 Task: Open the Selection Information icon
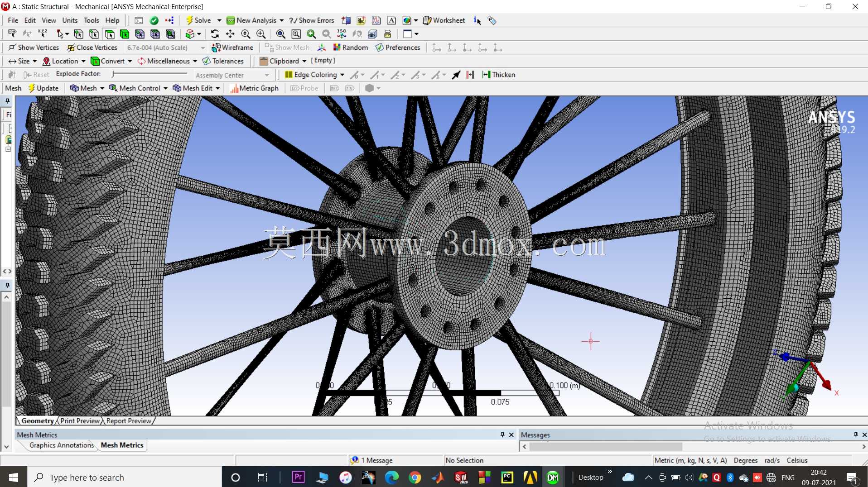coord(477,20)
